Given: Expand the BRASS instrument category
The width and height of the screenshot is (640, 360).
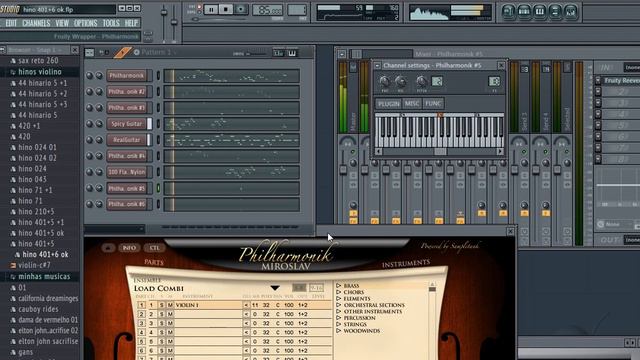Looking at the screenshot, I should point(339,286).
